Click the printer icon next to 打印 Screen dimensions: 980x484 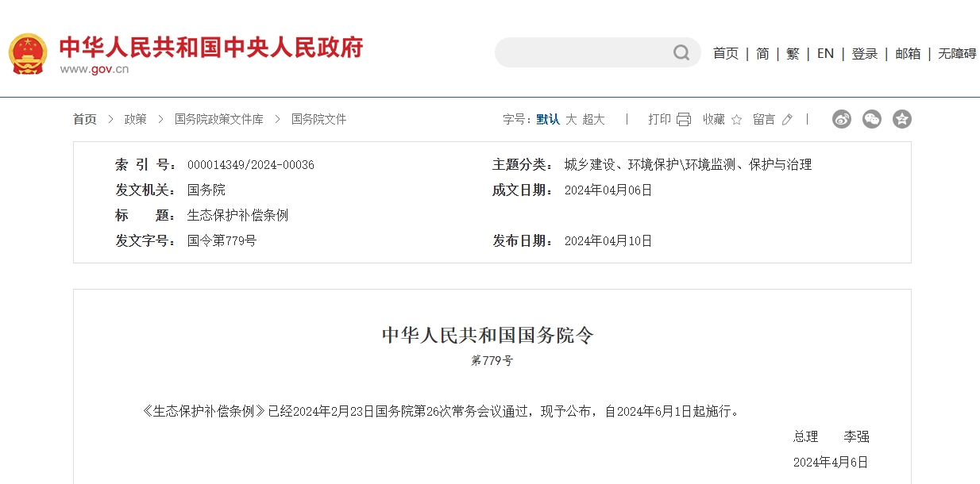(x=684, y=119)
